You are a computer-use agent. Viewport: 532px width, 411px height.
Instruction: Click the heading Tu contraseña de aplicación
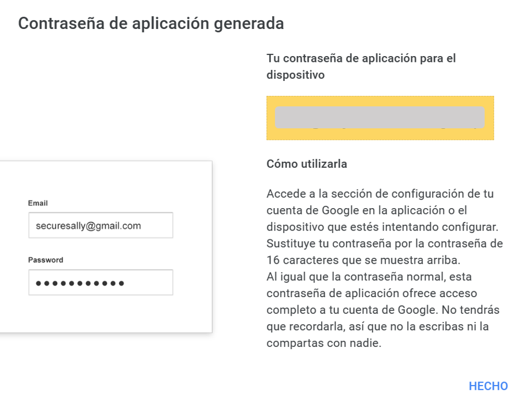[x=361, y=66]
